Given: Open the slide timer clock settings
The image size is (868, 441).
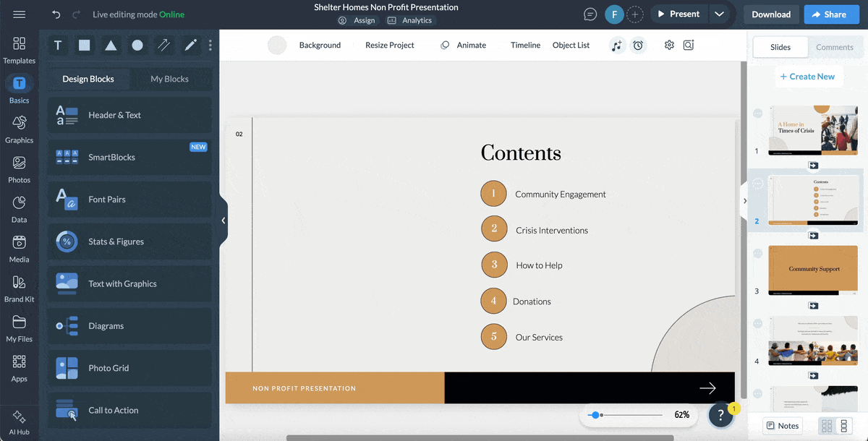Looking at the screenshot, I should (x=638, y=45).
